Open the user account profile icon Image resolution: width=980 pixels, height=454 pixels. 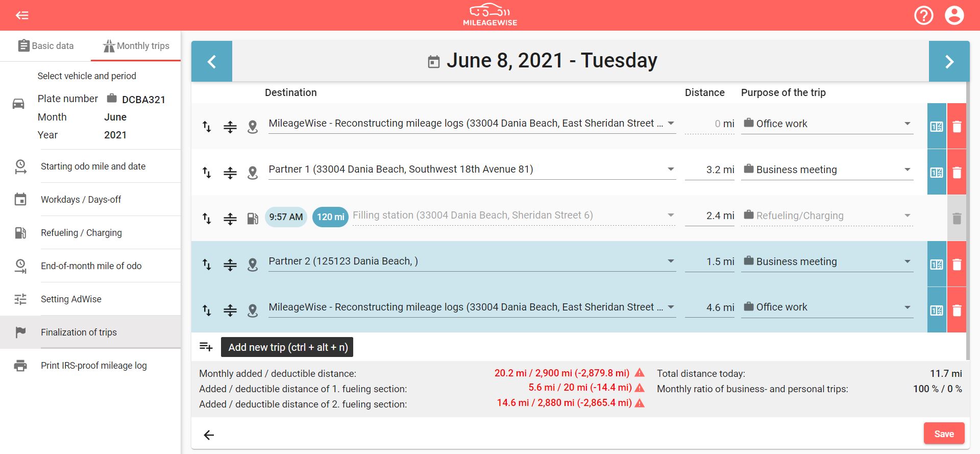[954, 15]
